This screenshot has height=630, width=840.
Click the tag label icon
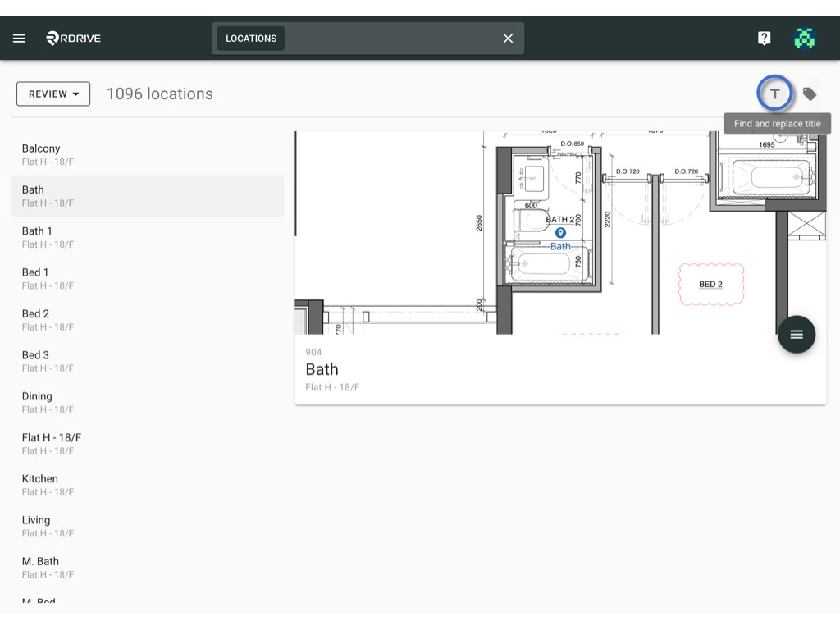point(810,94)
